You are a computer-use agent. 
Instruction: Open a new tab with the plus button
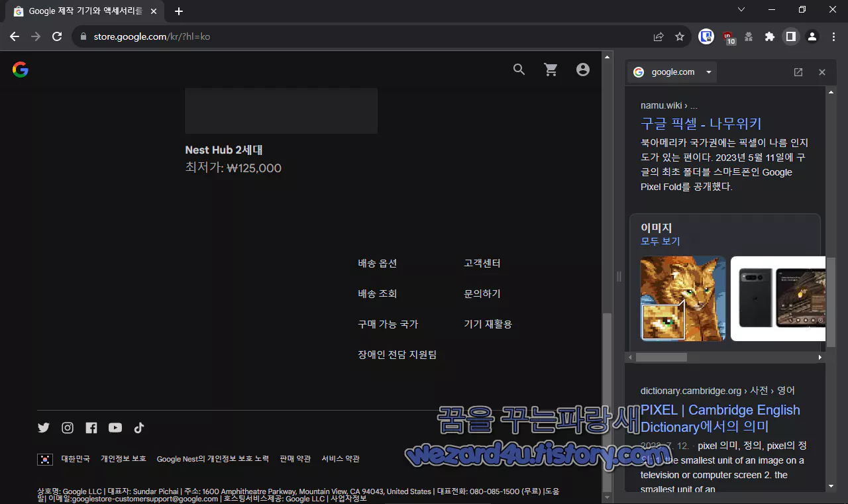point(179,11)
